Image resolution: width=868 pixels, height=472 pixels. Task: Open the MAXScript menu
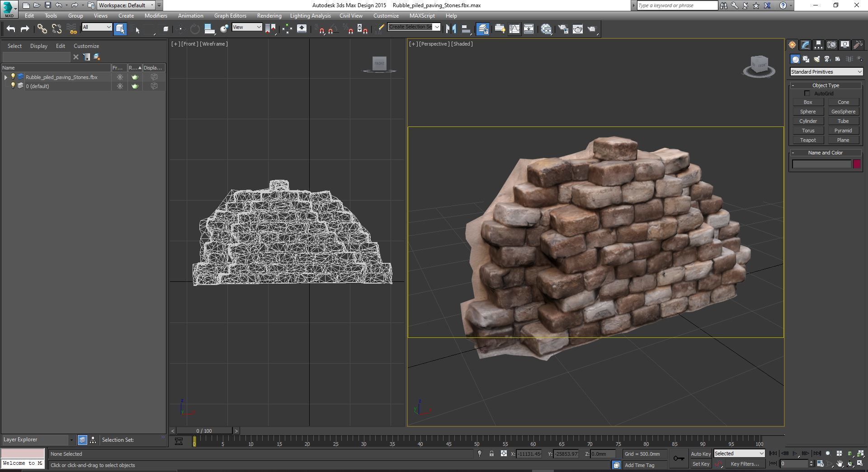[422, 16]
